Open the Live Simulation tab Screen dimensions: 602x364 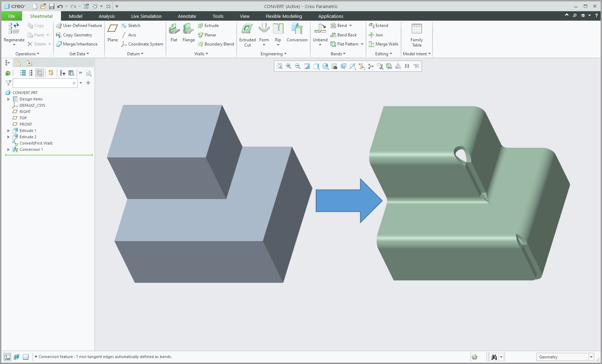pyautogui.click(x=146, y=16)
